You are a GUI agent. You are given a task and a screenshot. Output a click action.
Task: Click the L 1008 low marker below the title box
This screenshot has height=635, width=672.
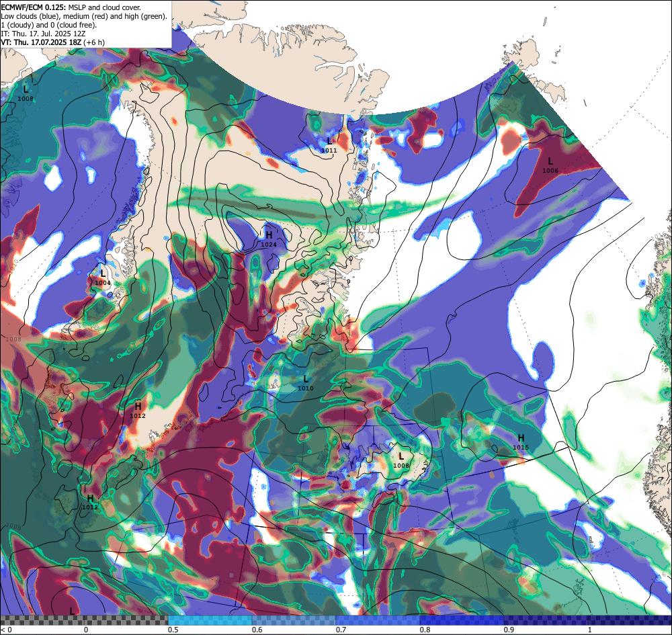point(26,93)
